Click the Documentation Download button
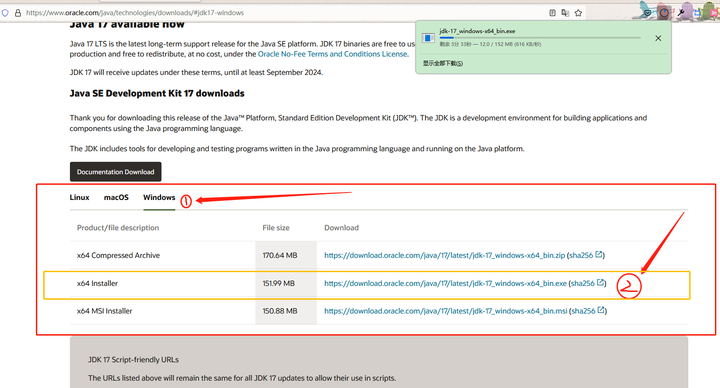The image size is (720, 388). tap(116, 172)
